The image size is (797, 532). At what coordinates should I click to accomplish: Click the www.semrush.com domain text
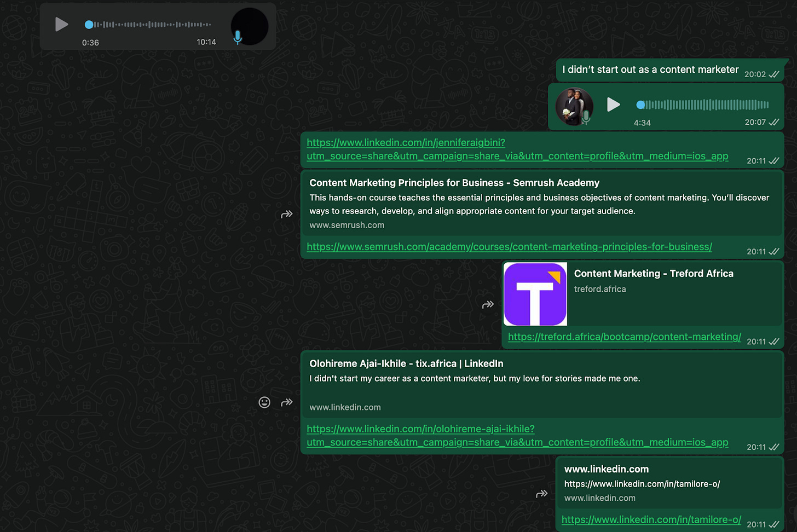[347, 225]
